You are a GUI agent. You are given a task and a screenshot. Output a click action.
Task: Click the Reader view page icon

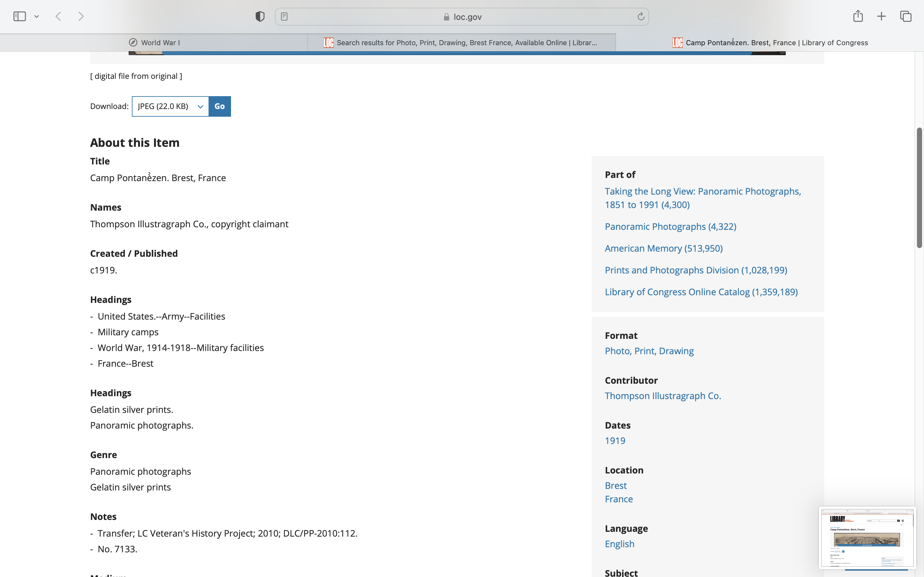click(284, 16)
